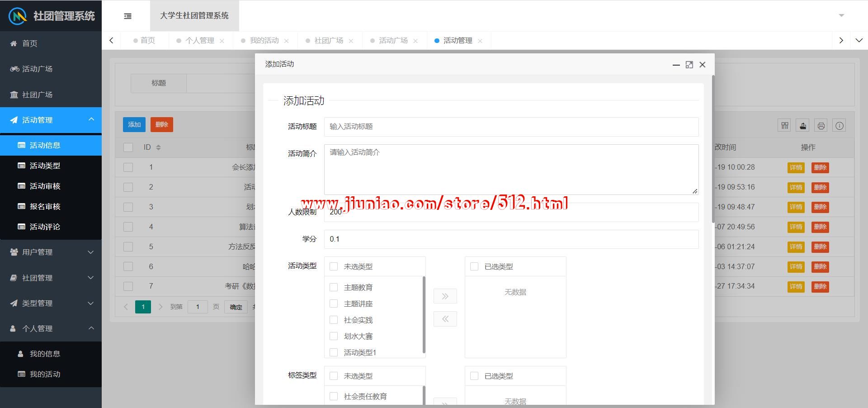
Task: Click the column filter grid icon
Action: click(x=784, y=126)
